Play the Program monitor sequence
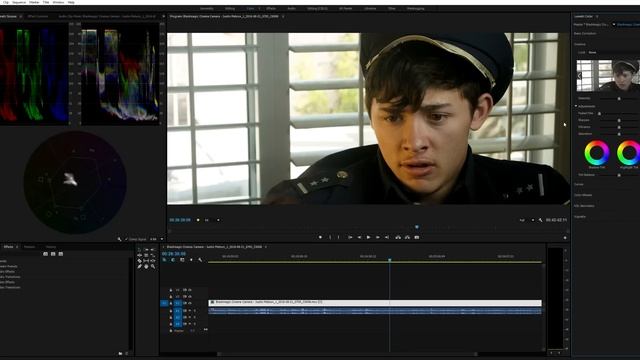Viewport: 640px width, 360px height. (368, 237)
